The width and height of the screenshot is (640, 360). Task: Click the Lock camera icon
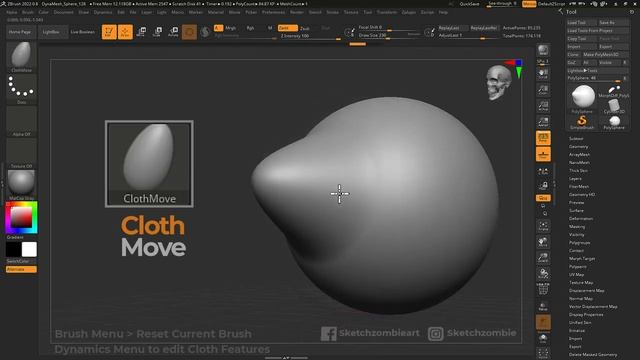(x=543, y=186)
